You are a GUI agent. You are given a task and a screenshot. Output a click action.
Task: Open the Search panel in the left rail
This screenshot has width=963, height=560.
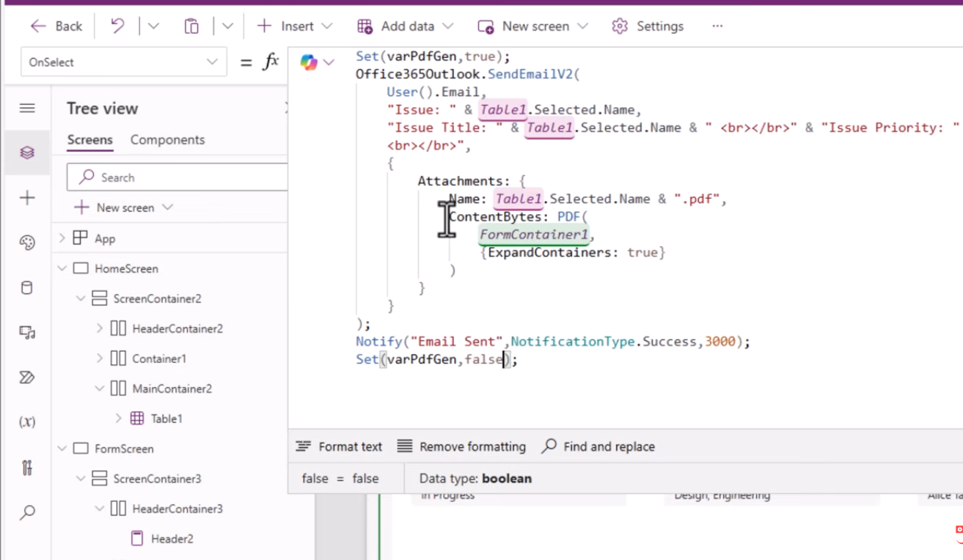click(27, 512)
